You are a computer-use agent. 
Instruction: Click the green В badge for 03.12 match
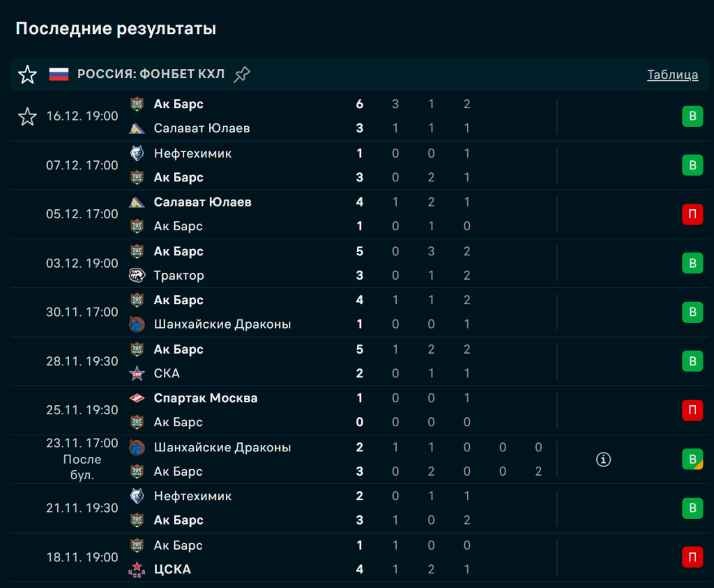click(x=692, y=263)
